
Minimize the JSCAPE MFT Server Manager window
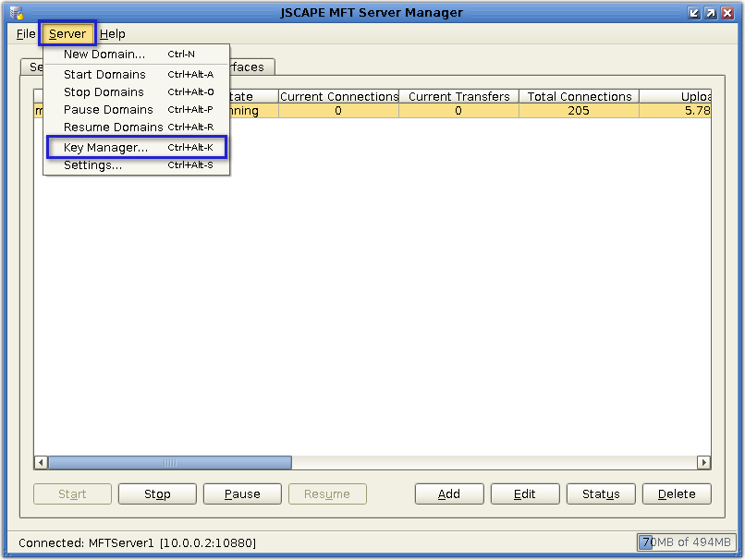coord(693,13)
